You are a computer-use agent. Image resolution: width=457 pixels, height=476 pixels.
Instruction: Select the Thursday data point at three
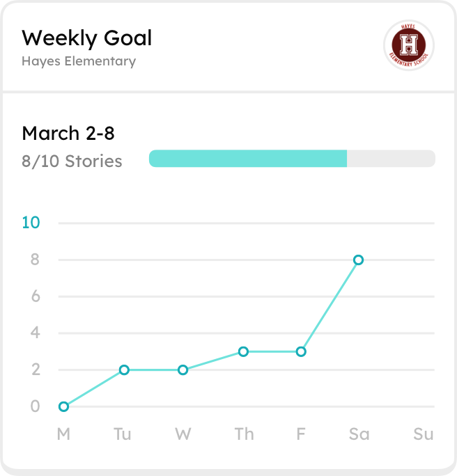[243, 351]
